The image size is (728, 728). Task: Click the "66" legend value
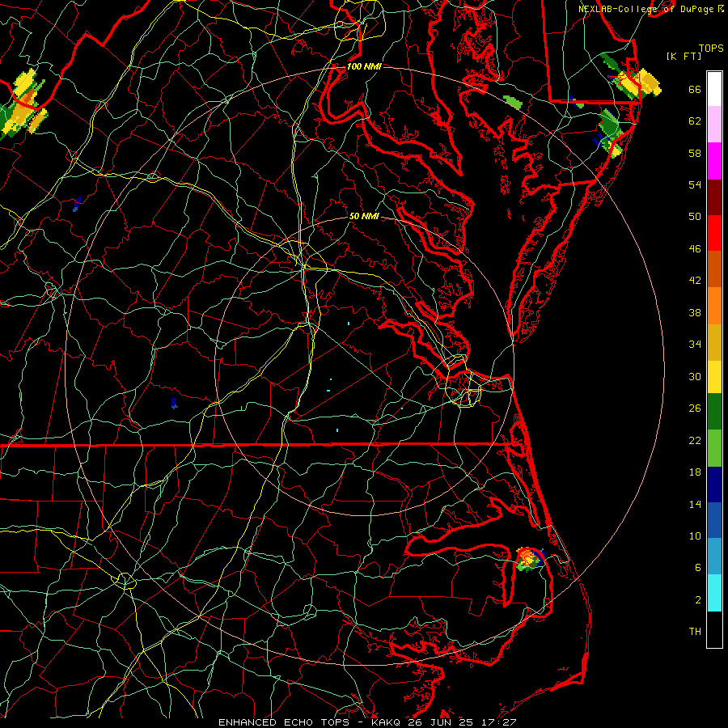[695, 90]
